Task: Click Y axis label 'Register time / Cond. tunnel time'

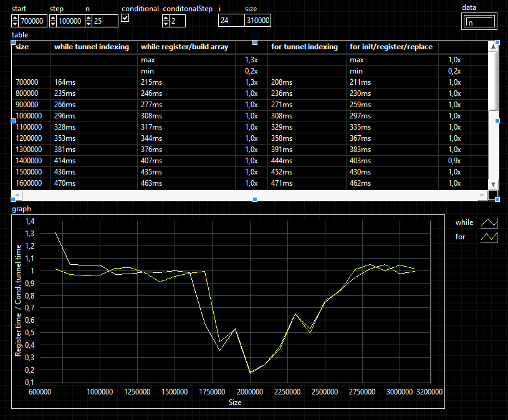Action: tap(18, 300)
